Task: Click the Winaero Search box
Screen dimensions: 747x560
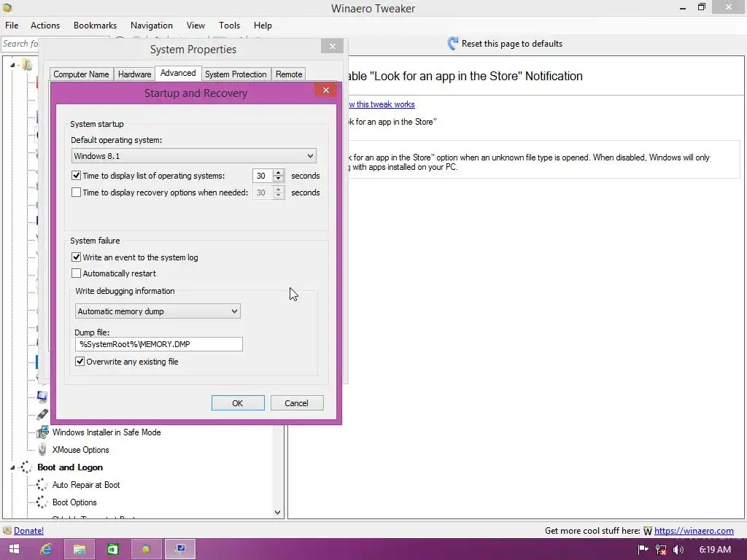Action: (20, 44)
